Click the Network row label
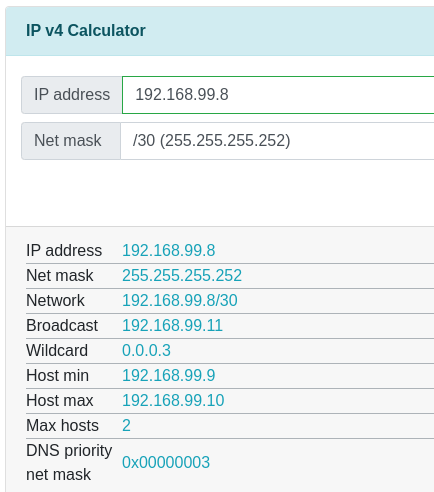Image resolution: width=434 pixels, height=492 pixels. 55,300
